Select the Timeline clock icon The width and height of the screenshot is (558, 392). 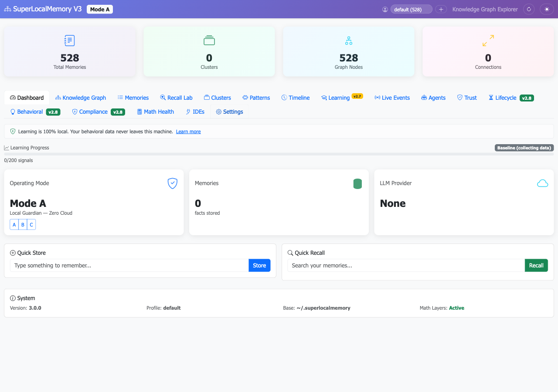point(284,98)
